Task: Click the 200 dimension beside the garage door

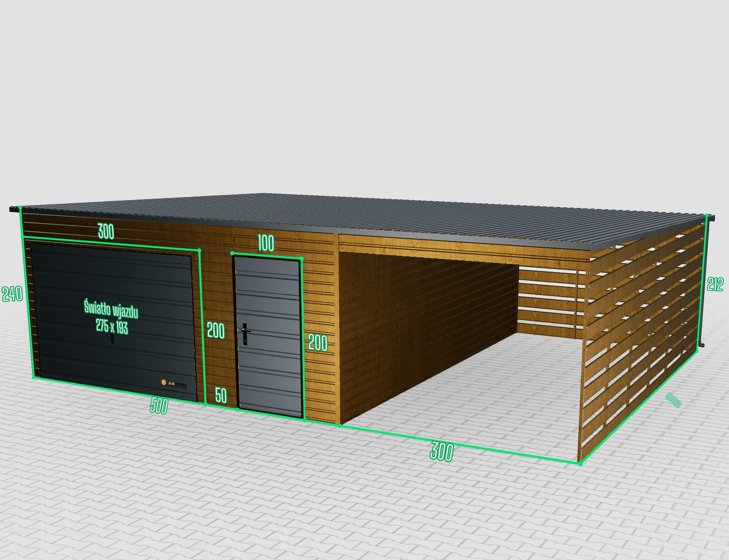Action: (x=216, y=331)
